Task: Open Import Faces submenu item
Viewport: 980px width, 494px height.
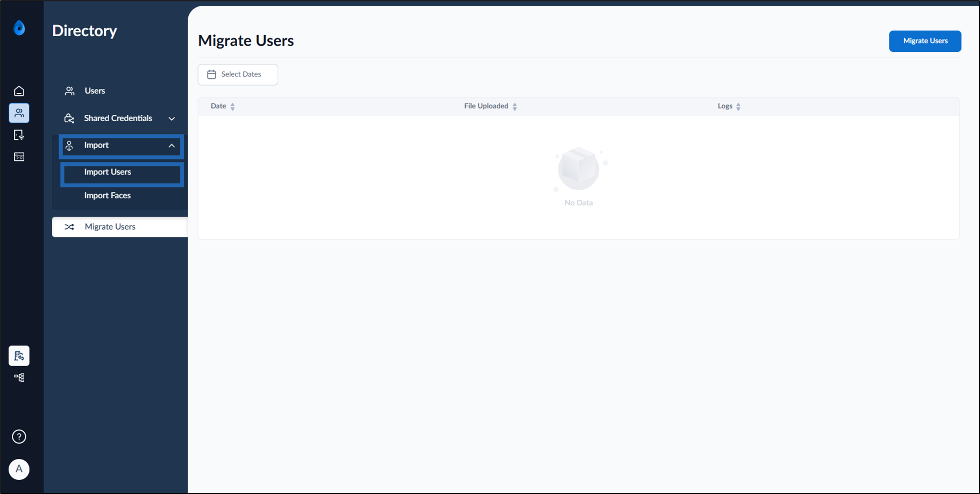Action: (x=120, y=195)
